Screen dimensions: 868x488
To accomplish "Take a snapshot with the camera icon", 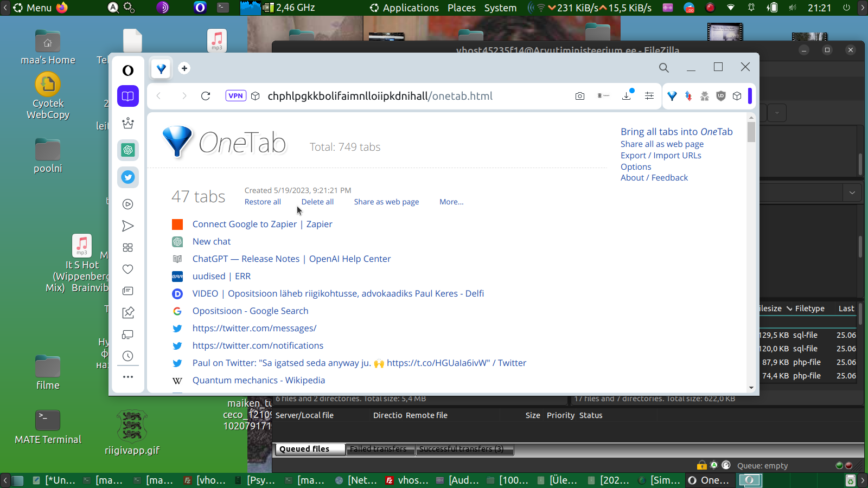I will (580, 96).
